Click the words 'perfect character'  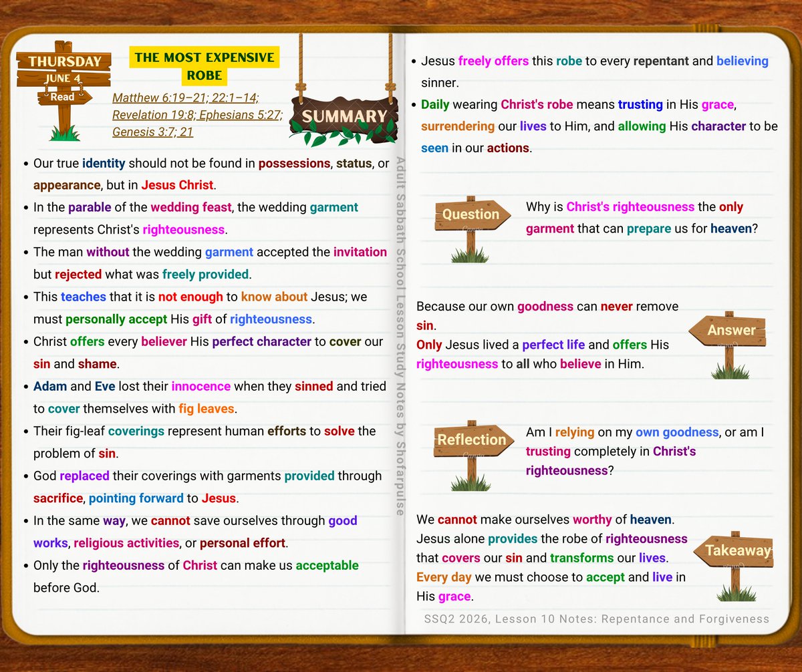pyautogui.click(x=262, y=341)
